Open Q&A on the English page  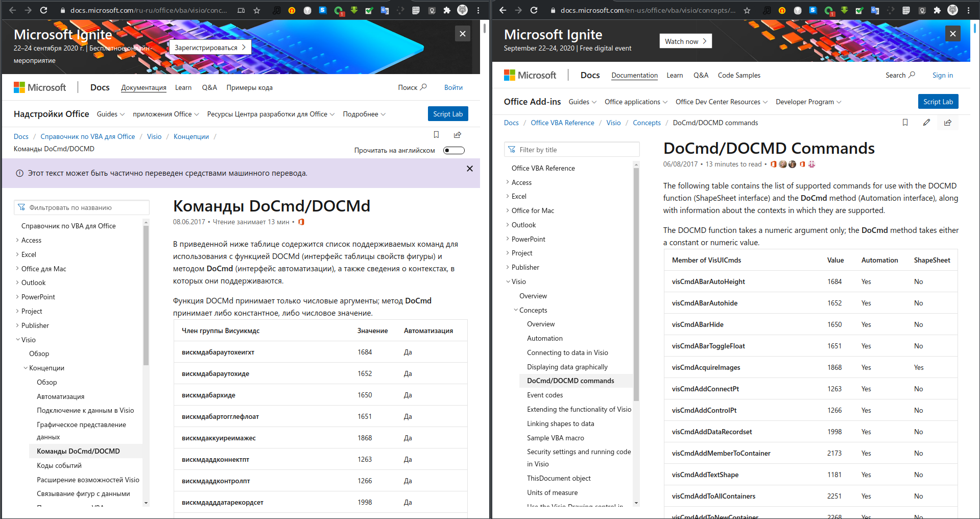(701, 75)
